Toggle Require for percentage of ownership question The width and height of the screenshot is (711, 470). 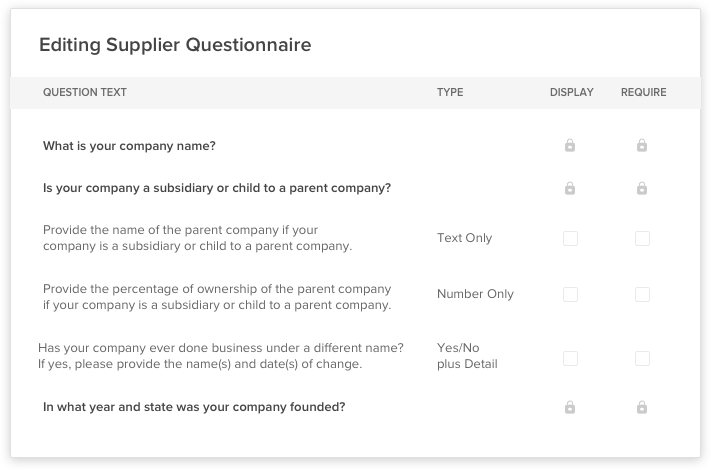coord(642,294)
